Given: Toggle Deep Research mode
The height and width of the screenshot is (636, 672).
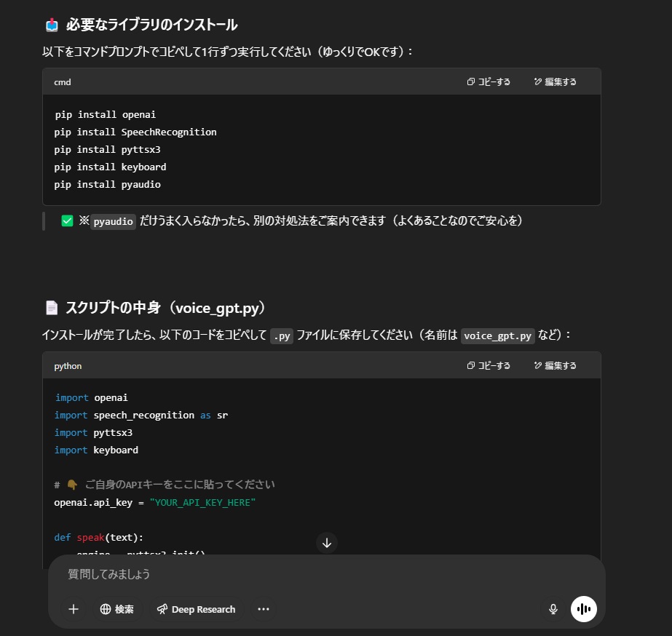Looking at the screenshot, I should tap(197, 609).
